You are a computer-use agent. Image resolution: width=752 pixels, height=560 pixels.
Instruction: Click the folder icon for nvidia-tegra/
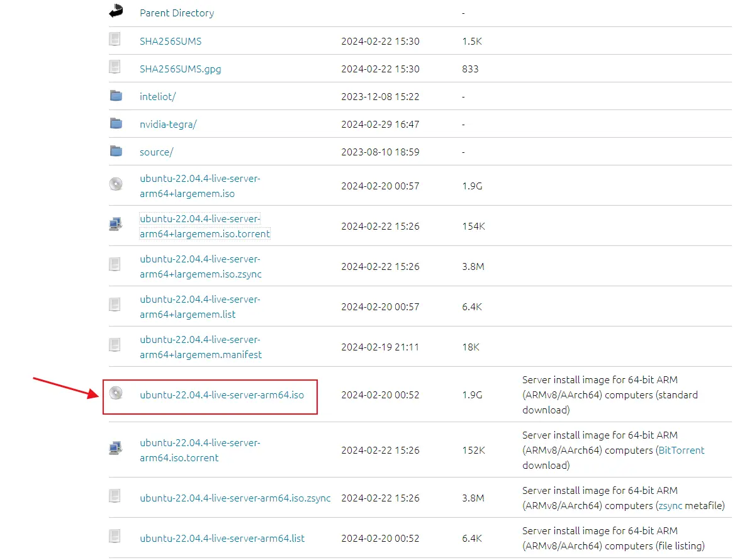116,123
